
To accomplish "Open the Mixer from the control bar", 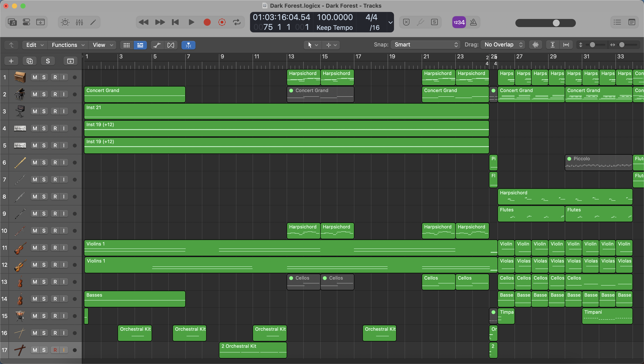I will 79,23.
